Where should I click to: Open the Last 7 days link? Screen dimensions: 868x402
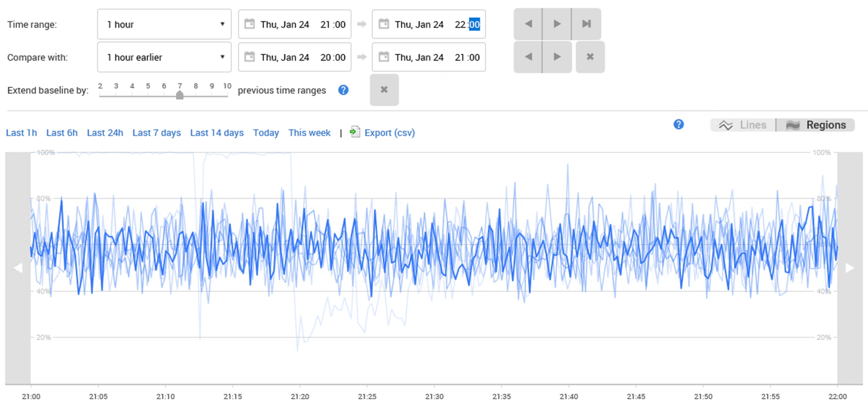(x=156, y=133)
